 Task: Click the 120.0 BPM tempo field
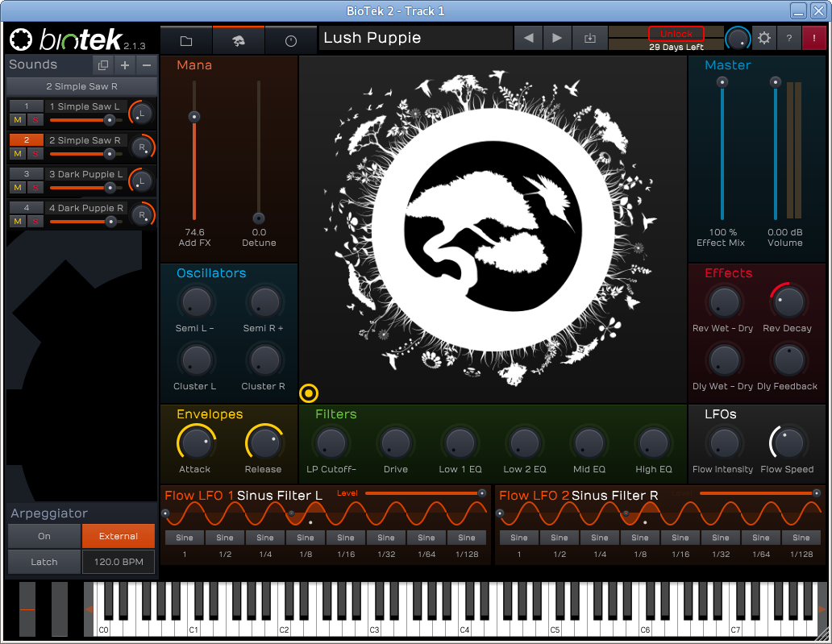(x=119, y=562)
